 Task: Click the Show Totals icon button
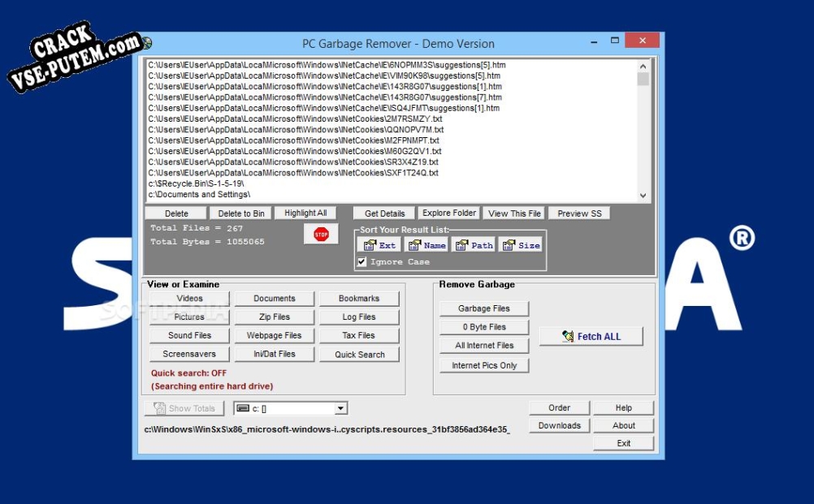184,407
